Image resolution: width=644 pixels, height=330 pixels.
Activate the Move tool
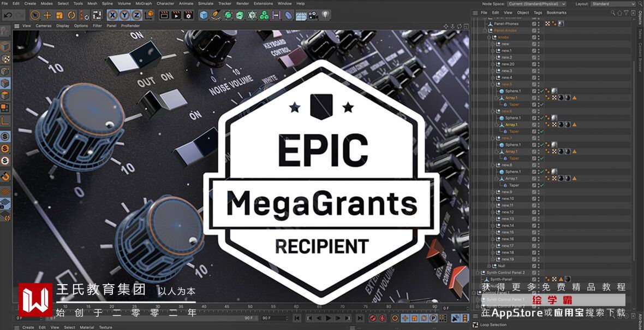[x=47, y=16]
